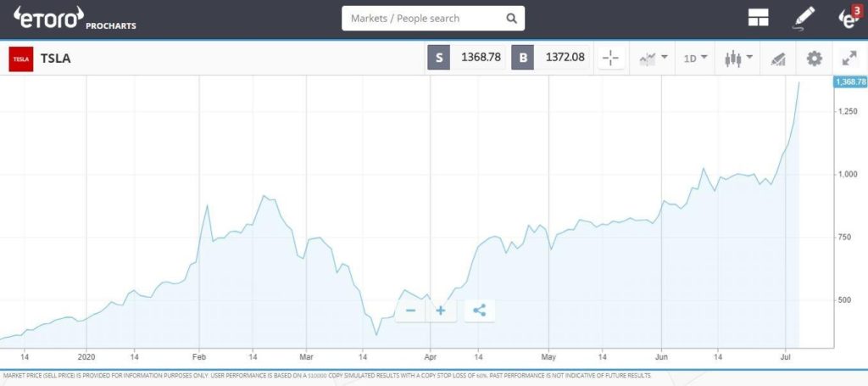Click the Jul date axis label
Image resolution: width=868 pixels, height=386 pixels.
785,357
